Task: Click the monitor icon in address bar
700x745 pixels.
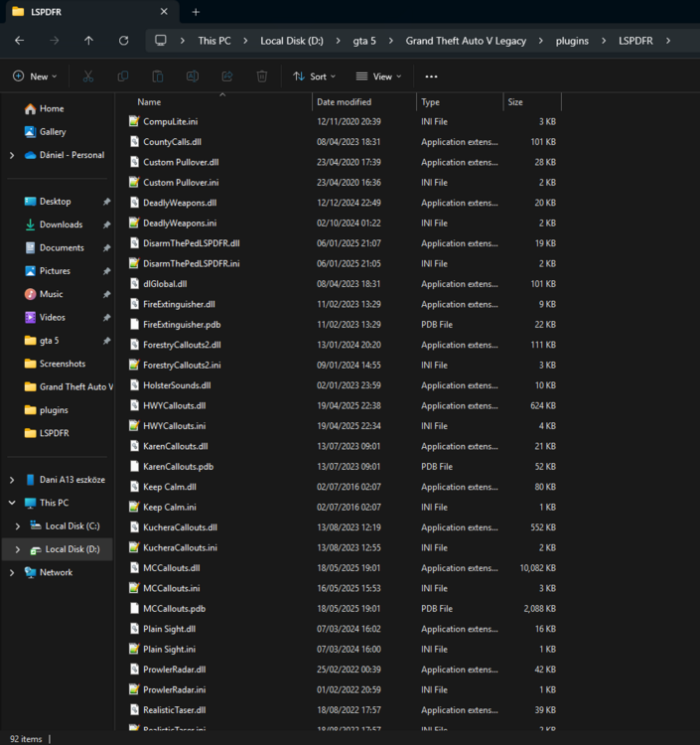Action: pos(161,41)
